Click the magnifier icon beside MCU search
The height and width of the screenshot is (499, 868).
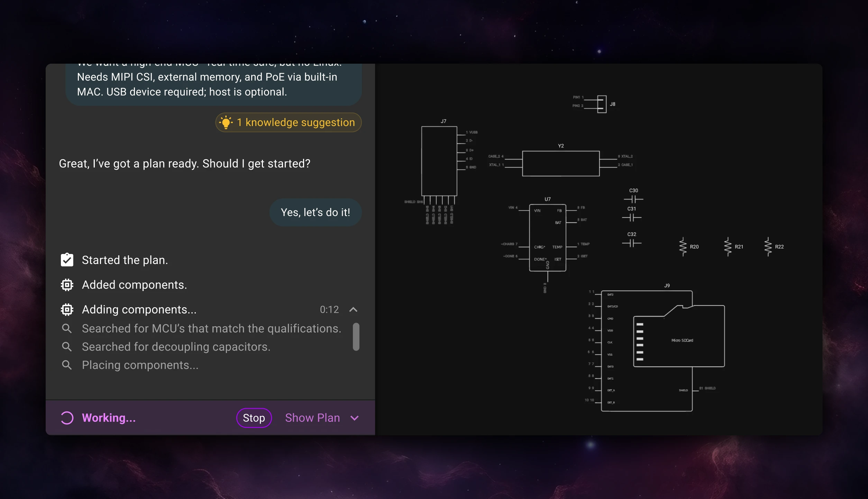67,328
